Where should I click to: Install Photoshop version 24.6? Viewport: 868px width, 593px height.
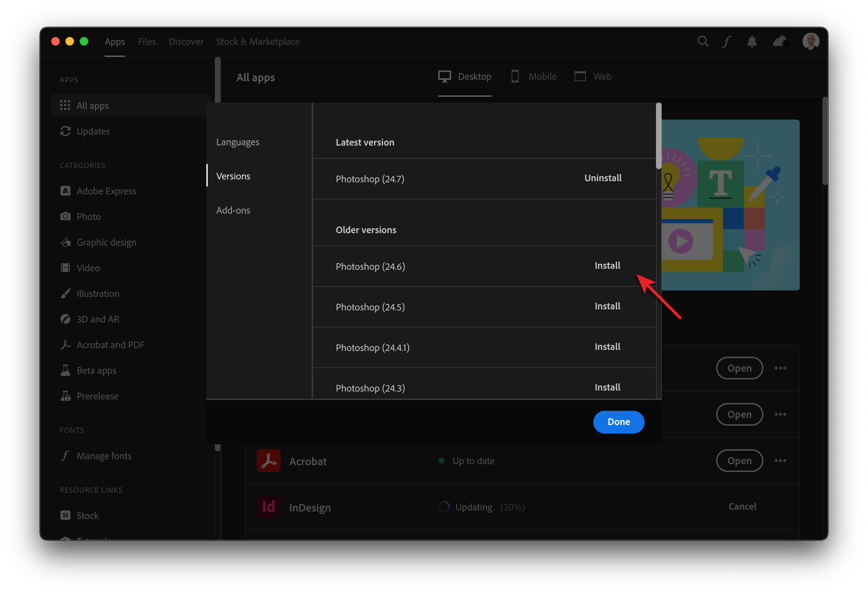(x=607, y=265)
